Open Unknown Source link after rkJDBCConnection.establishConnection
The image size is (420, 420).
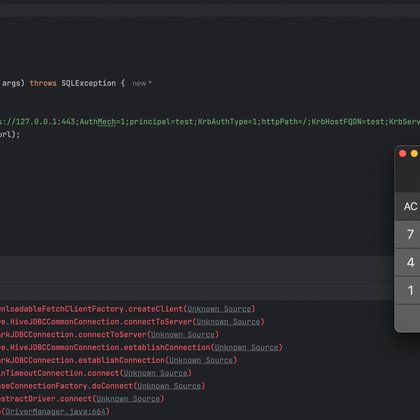coord(201,360)
